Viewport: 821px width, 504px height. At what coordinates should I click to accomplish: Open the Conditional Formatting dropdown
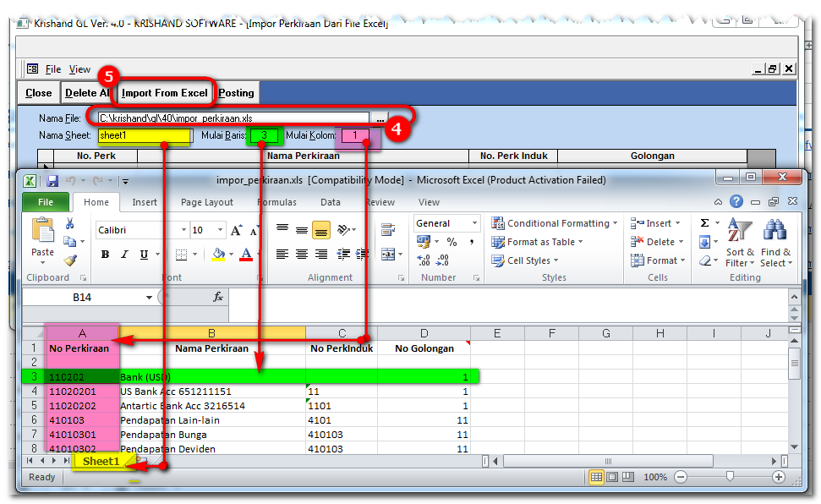pos(555,224)
